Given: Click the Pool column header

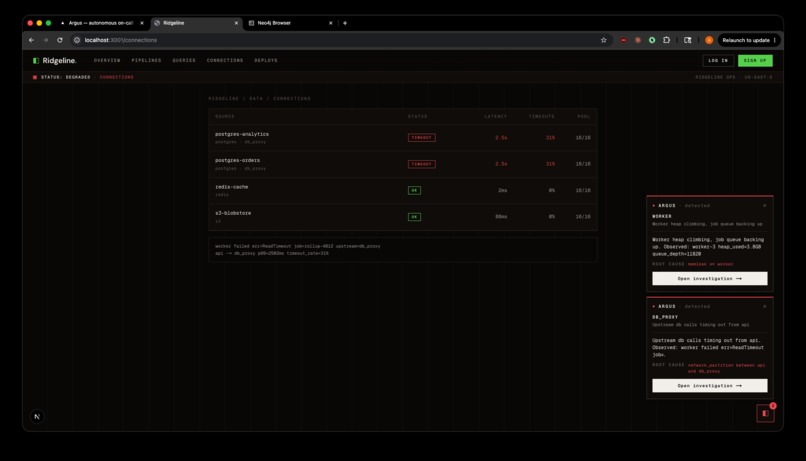Looking at the screenshot, I should [583, 117].
